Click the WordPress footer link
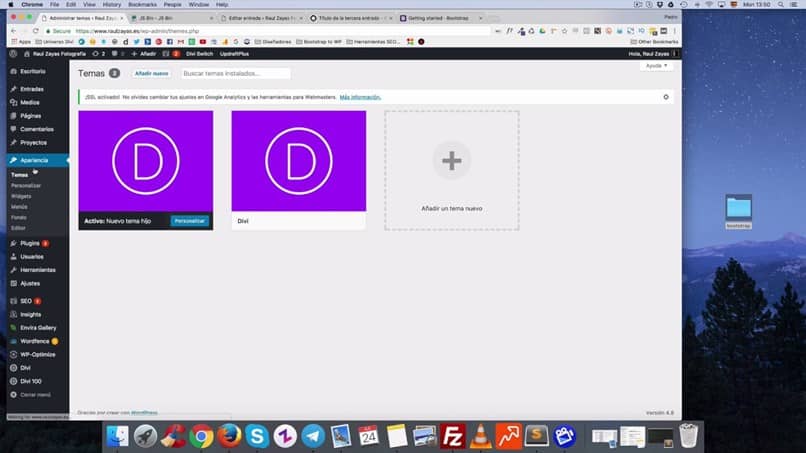806x453 pixels. [144, 412]
